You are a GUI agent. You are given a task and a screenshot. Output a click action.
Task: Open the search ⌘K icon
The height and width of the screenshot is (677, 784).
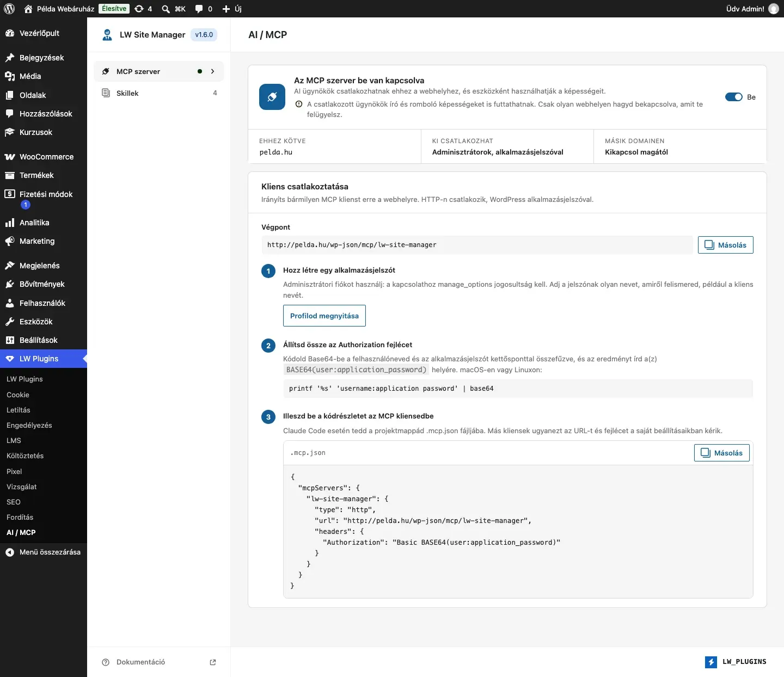pyautogui.click(x=166, y=9)
